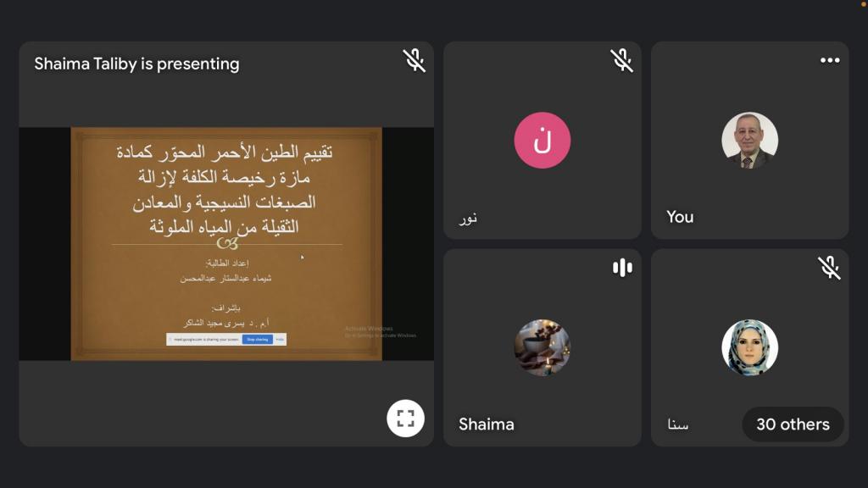
Task: Select Shaima's coffee cup profile picture
Action: [542, 347]
